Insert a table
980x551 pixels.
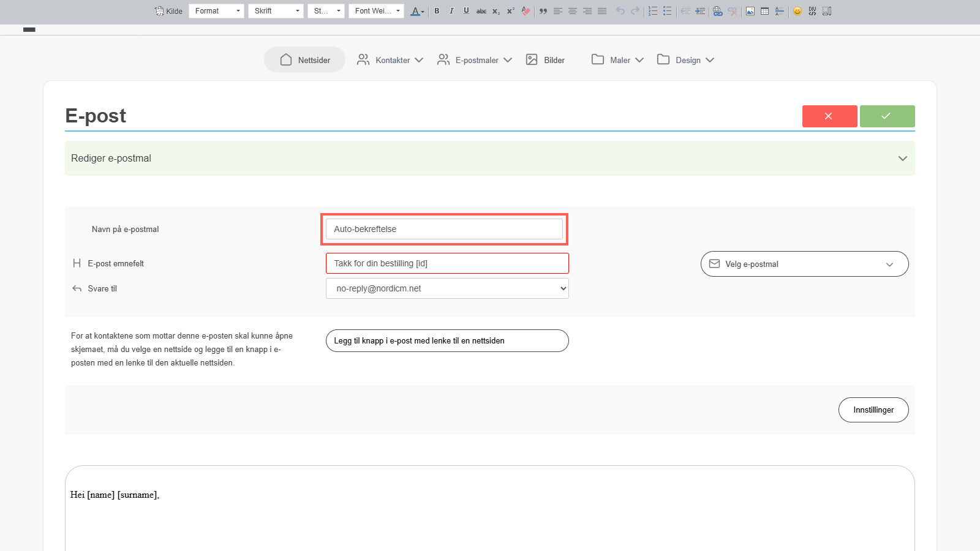click(765, 11)
